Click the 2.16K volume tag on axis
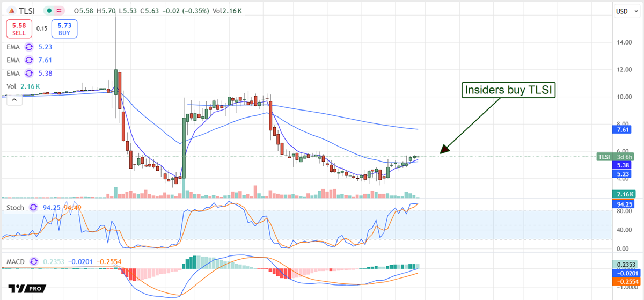The width and height of the screenshot is (644, 300). click(624, 194)
